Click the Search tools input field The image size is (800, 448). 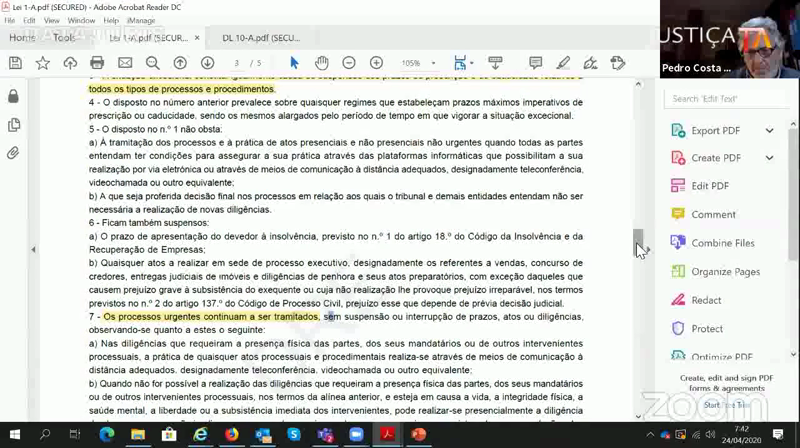(728, 99)
